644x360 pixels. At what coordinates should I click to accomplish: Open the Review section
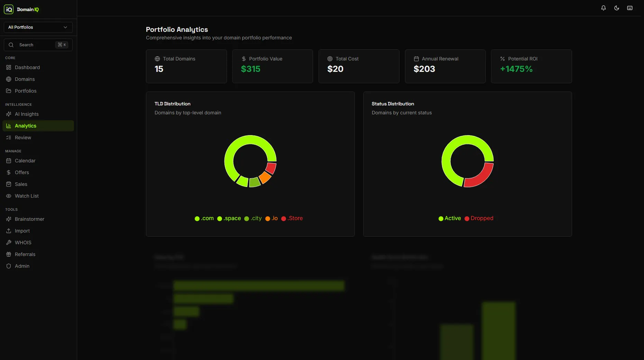point(38,138)
